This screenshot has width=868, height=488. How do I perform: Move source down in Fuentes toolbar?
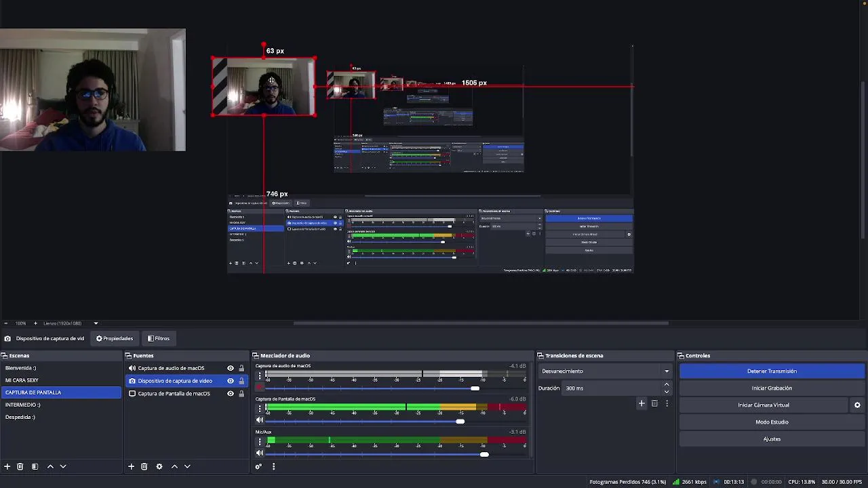coord(187,466)
